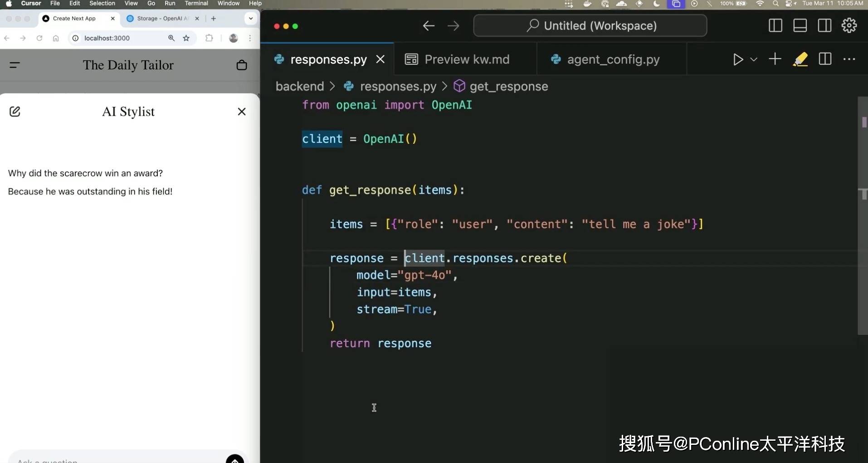Click the split editor right icon
Image resolution: width=868 pixels, height=463 pixels.
tap(825, 59)
